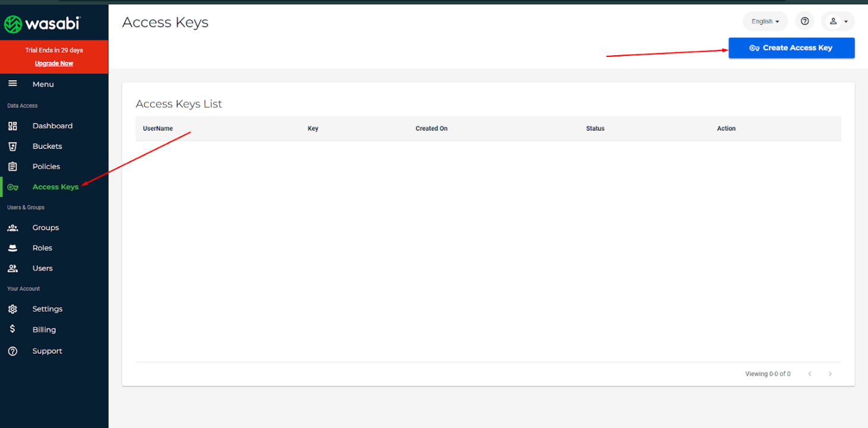Toggle the hamburger Menu icon

(x=12, y=84)
